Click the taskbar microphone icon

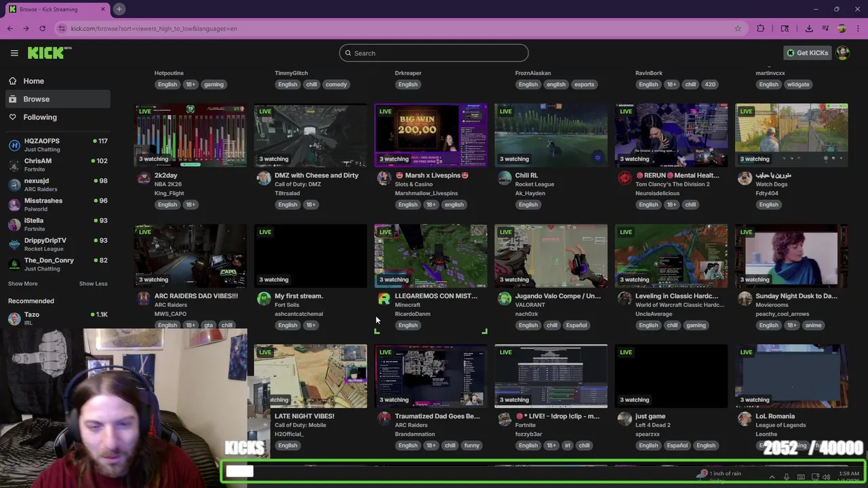[786, 477]
